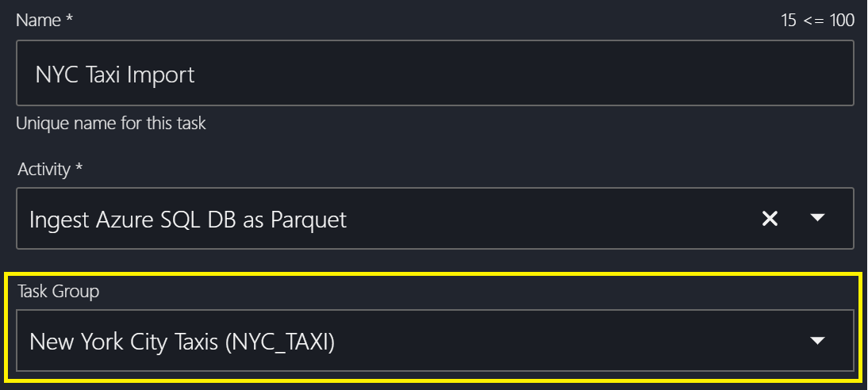The image size is (868, 390).
Task: Expand the Activity dropdown arrow
Action: coord(817,219)
